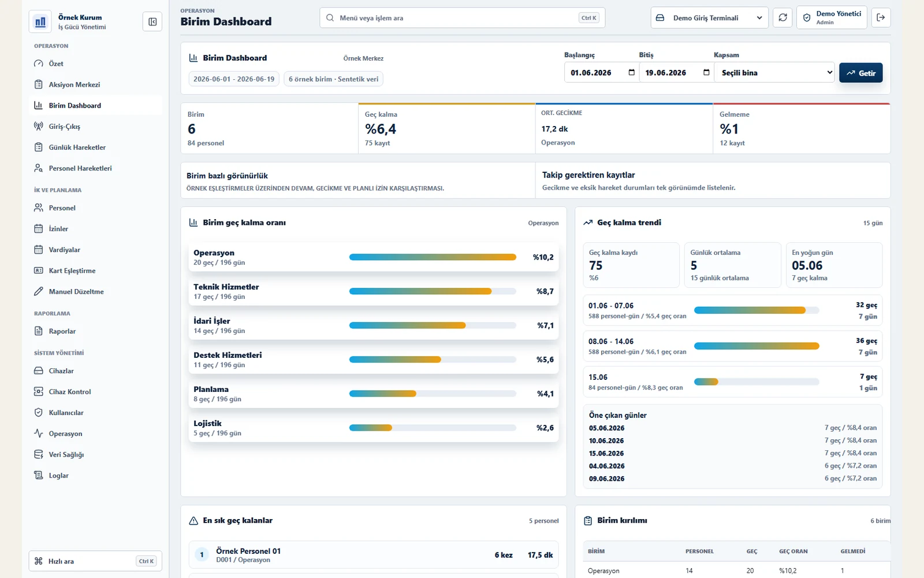
Task: Click the 6 örnek birim · Sentetik veri chip
Action: click(x=334, y=79)
